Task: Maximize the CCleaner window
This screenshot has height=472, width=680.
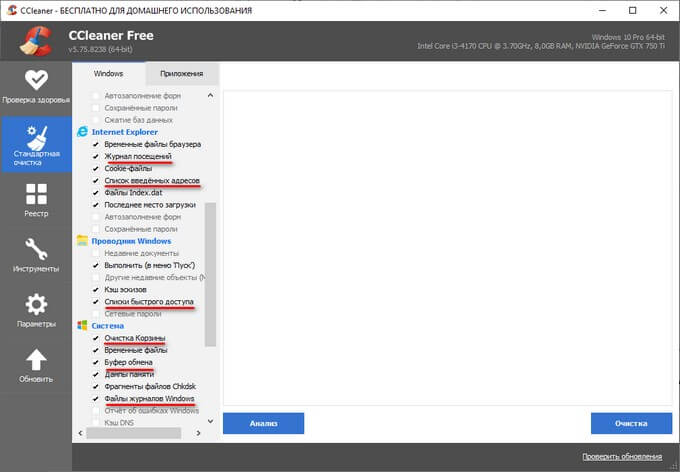Action: coord(633,10)
